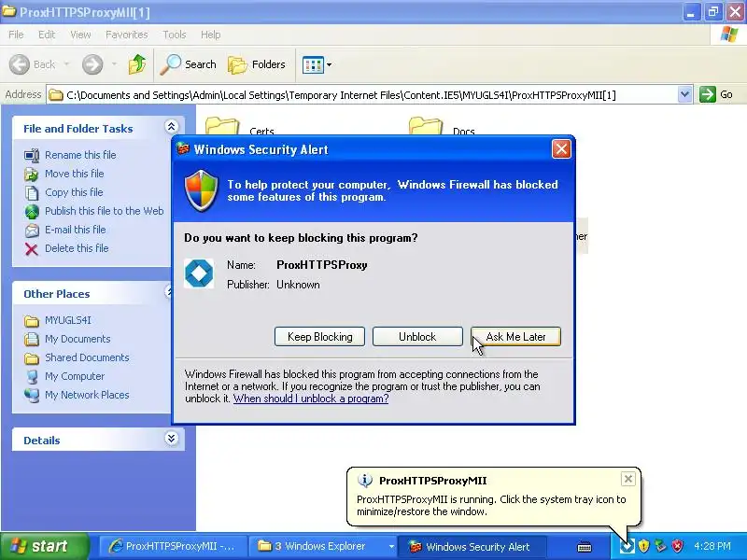Viewport: 747px width, 560px height.
Task: Select Rename this file link
Action: click(80, 155)
